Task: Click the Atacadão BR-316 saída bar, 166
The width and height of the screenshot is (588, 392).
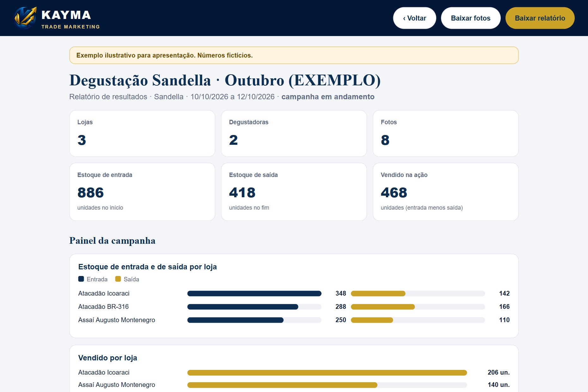Action: point(383,307)
